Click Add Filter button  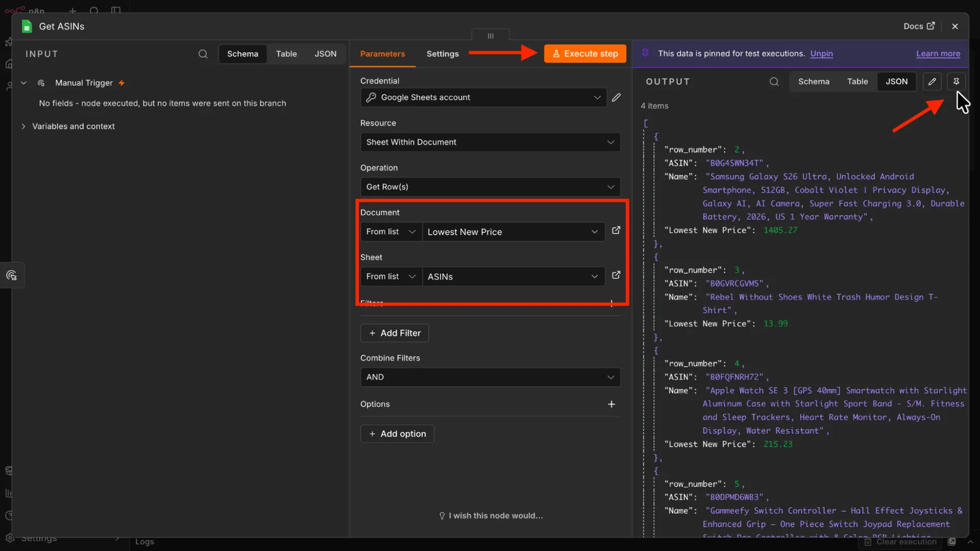pyautogui.click(x=395, y=333)
